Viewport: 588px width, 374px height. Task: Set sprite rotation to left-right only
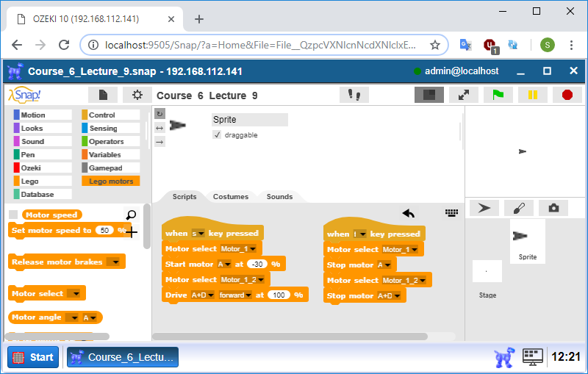tap(159, 128)
